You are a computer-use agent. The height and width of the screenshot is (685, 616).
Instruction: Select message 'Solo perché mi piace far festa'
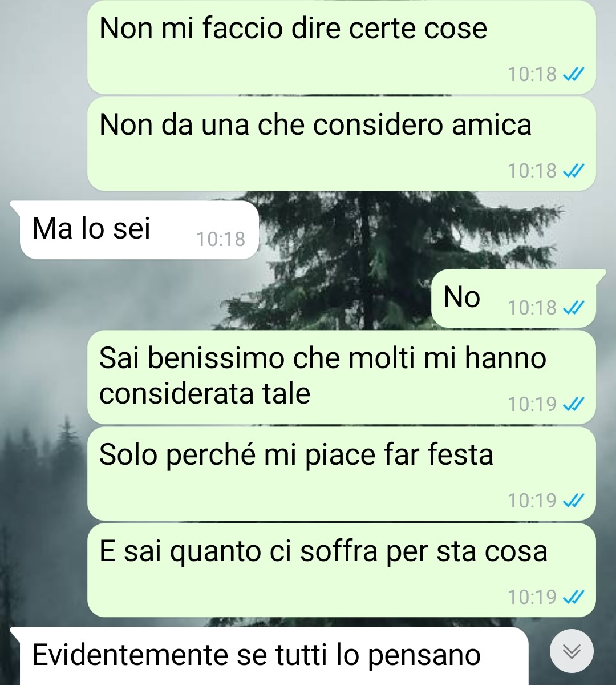click(x=342, y=473)
